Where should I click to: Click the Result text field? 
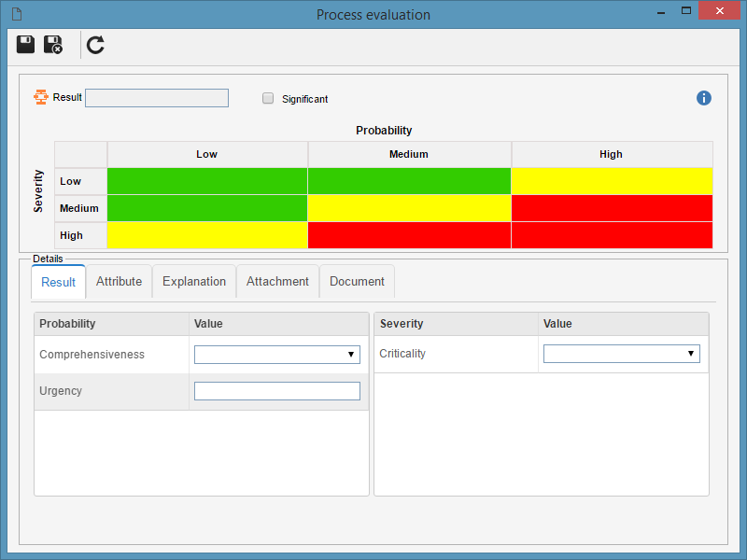157,98
